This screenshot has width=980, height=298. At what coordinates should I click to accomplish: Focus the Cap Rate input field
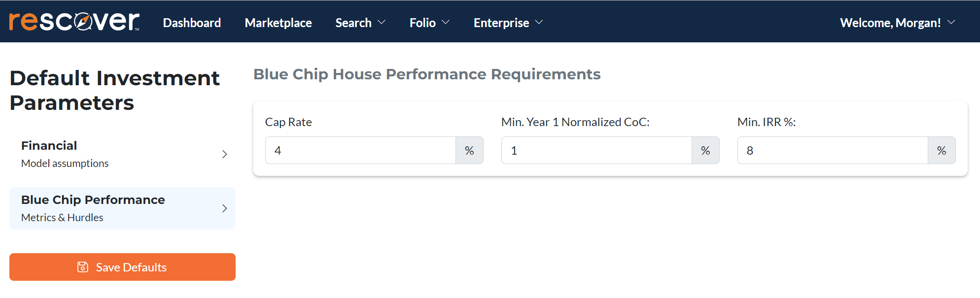tap(360, 151)
